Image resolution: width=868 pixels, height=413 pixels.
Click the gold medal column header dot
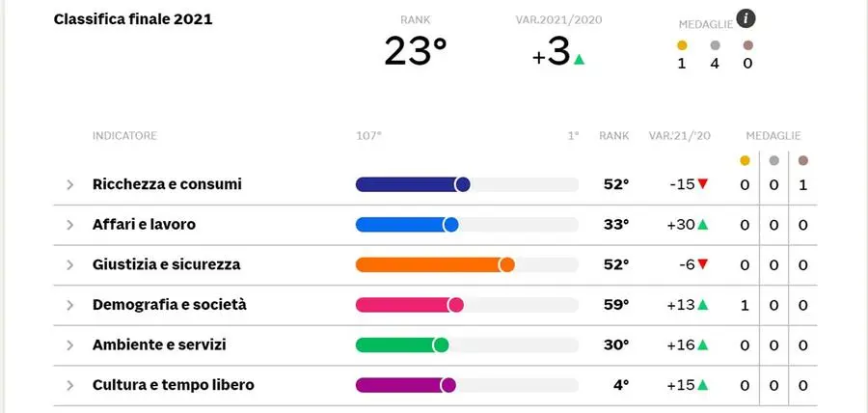click(746, 160)
